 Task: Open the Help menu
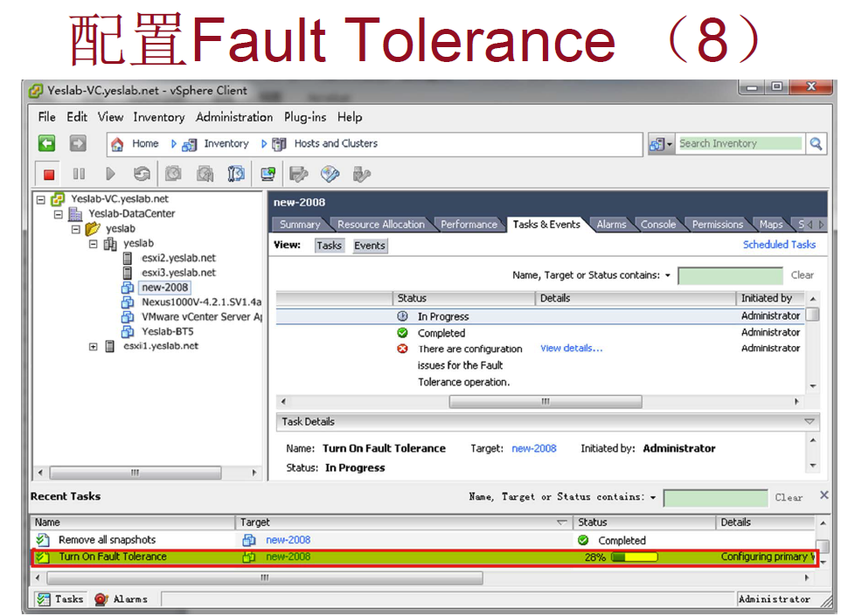(349, 117)
